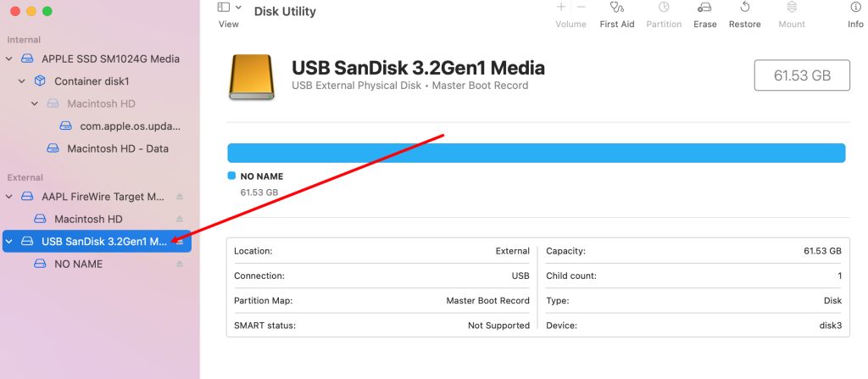The height and width of the screenshot is (379, 868).
Task: Click the Macintosh HD - Data drive icon
Action: point(53,148)
